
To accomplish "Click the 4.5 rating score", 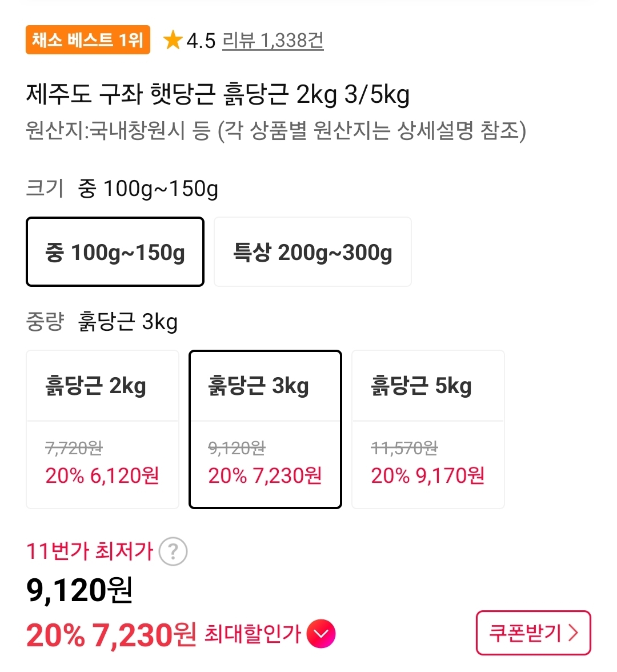I will pyautogui.click(x=201, y=41).
